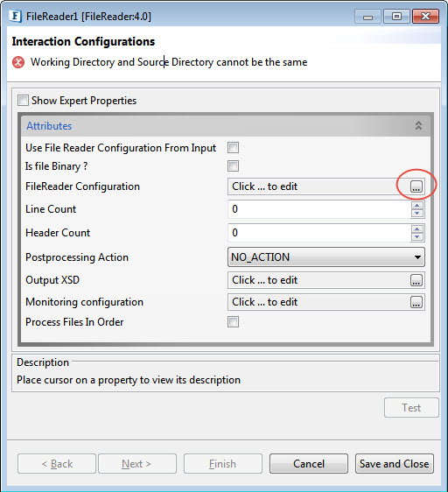Viewport: 448px width, 492px height.
Task: Click into the Header Count field
Action: [319, 233]
